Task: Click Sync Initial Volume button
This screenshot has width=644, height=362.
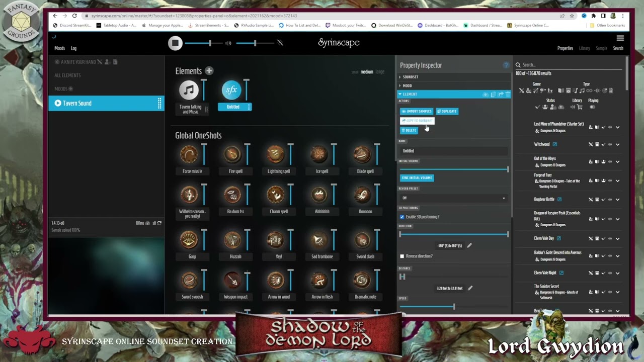Action: point(417,178)
